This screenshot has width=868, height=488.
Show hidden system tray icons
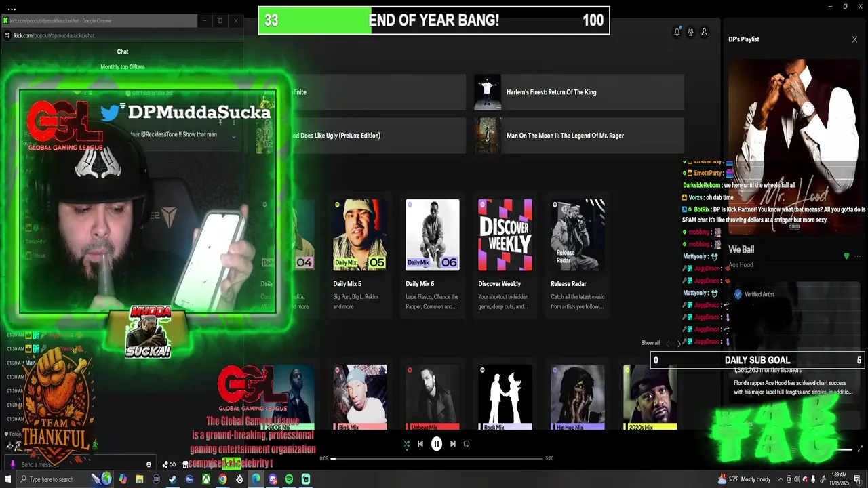[x=782, y=479]
